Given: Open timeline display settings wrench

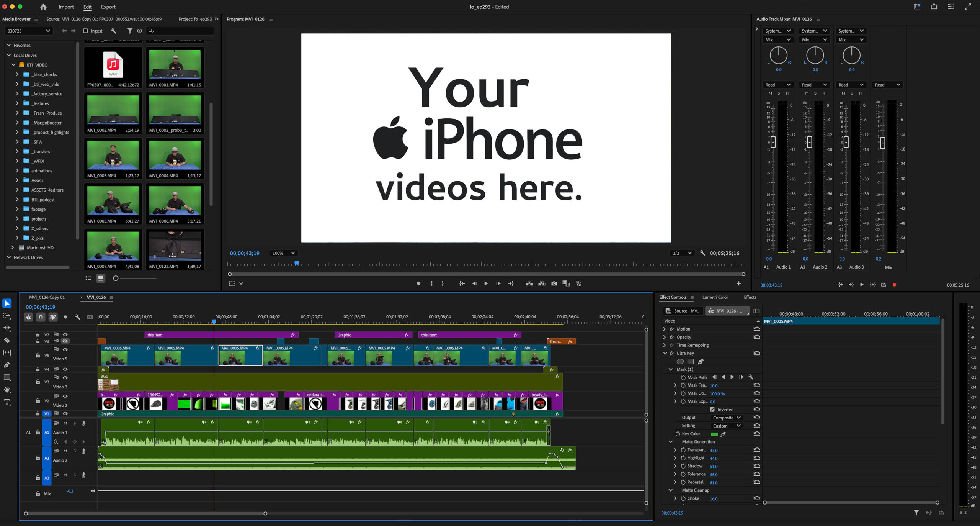Looking at the screenshot, I should pyautogui.click(x=77, y=317).
